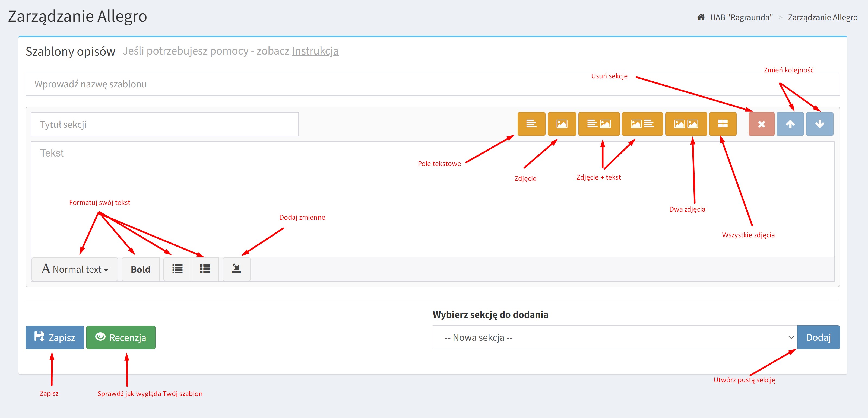
Task: Select the text field section layout
Action: [x=531, y=124]
